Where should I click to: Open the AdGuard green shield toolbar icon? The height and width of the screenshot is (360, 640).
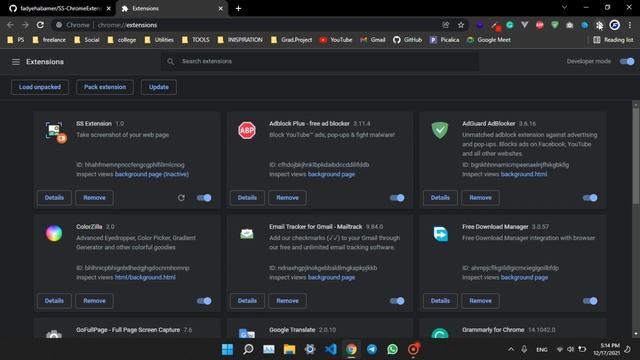[x=555, y=25]
